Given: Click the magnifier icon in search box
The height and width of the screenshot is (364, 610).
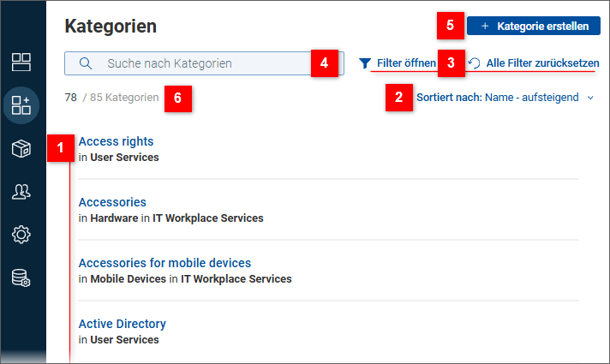Looking at the screenshot, I should point(86,63).
